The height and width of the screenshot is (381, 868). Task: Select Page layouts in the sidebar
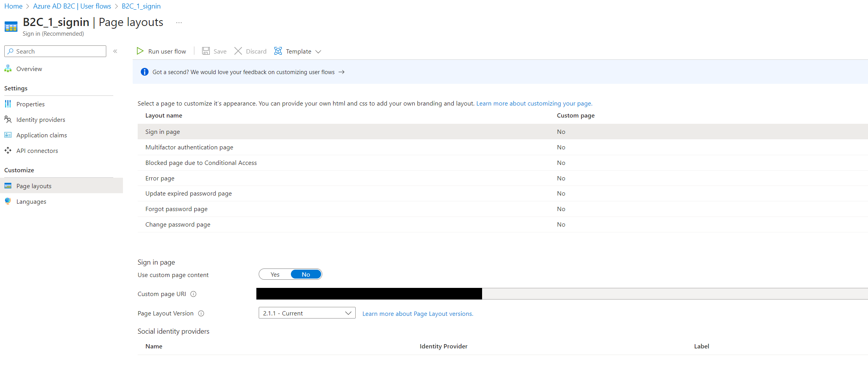61,186
